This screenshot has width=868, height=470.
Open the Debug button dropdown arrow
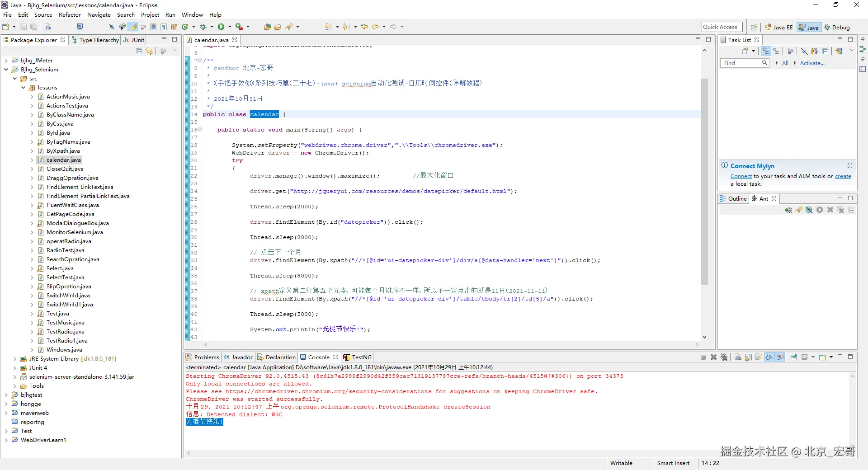pos(212,27)
